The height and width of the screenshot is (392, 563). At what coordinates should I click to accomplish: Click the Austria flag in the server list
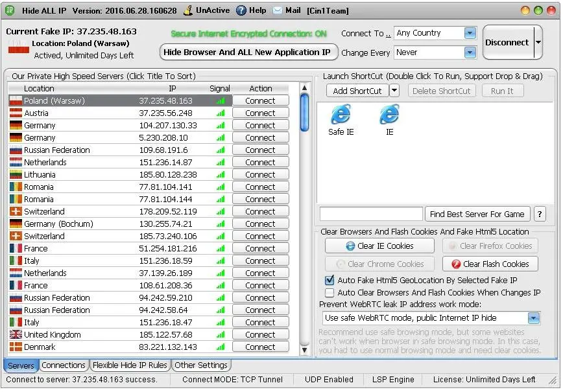tap(16, 113)
